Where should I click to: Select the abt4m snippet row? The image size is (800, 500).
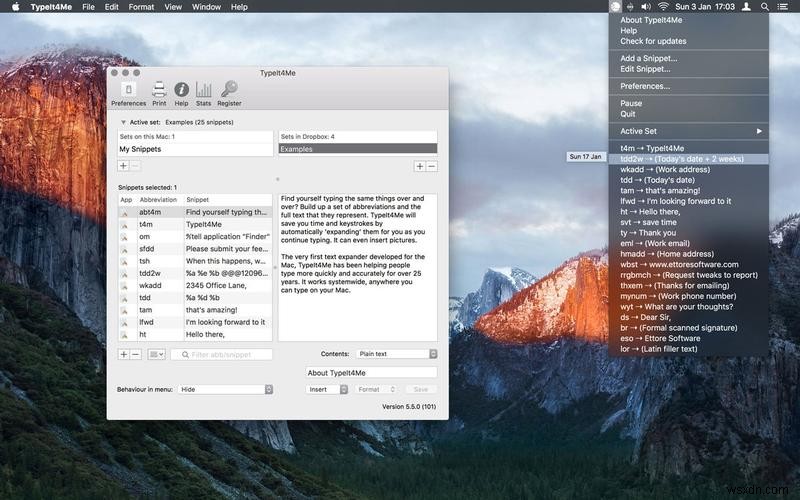click(x=195, y=212)
